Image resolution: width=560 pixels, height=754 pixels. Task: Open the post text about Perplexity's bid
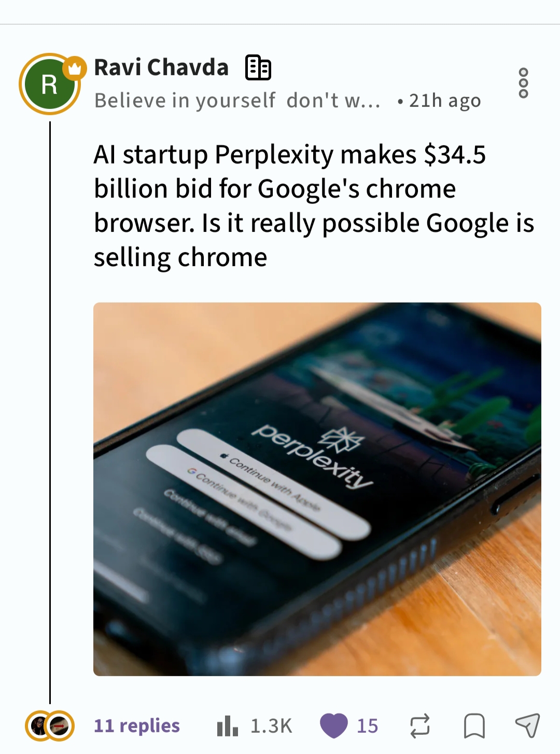pyautogui.click(x=313, y=205)
